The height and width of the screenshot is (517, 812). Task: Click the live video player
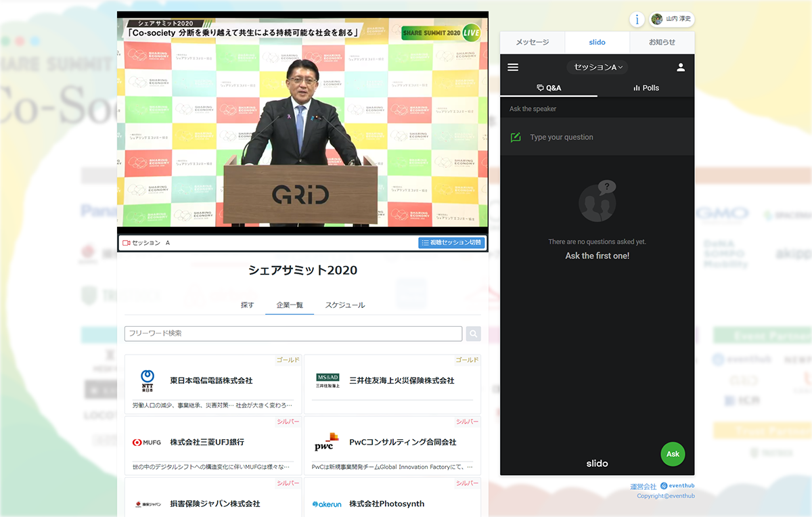click(x=302, y=122)
